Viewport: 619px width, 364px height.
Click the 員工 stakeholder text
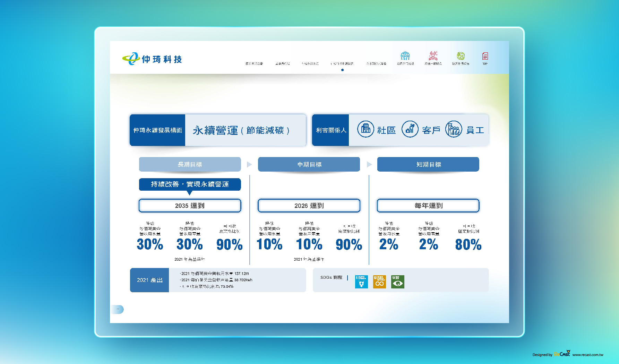(475, 130)
